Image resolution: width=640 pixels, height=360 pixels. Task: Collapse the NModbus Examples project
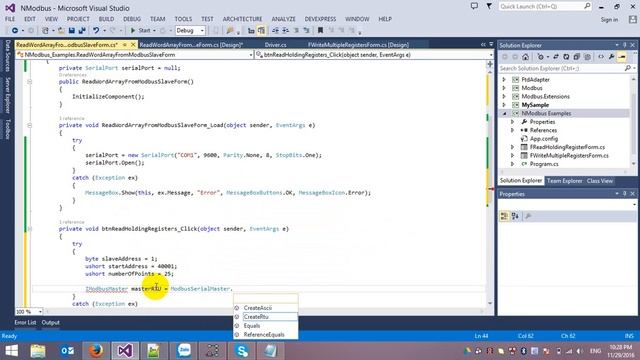pos(504,113)
